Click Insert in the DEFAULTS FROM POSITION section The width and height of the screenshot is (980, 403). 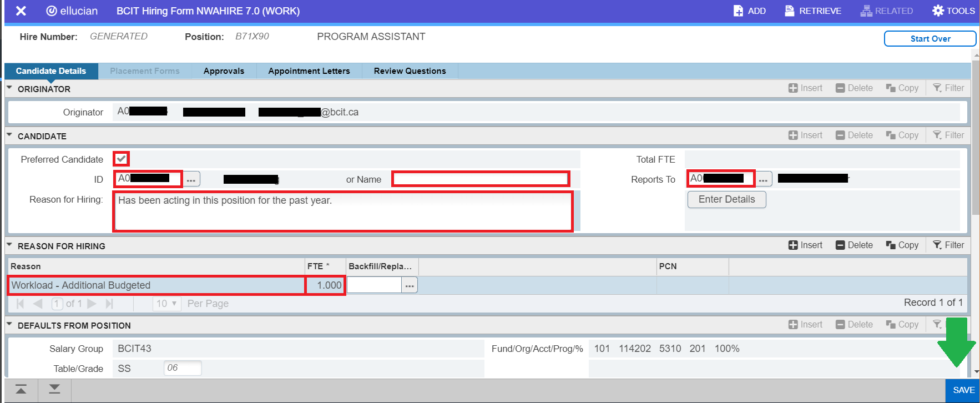coord(805,324)
